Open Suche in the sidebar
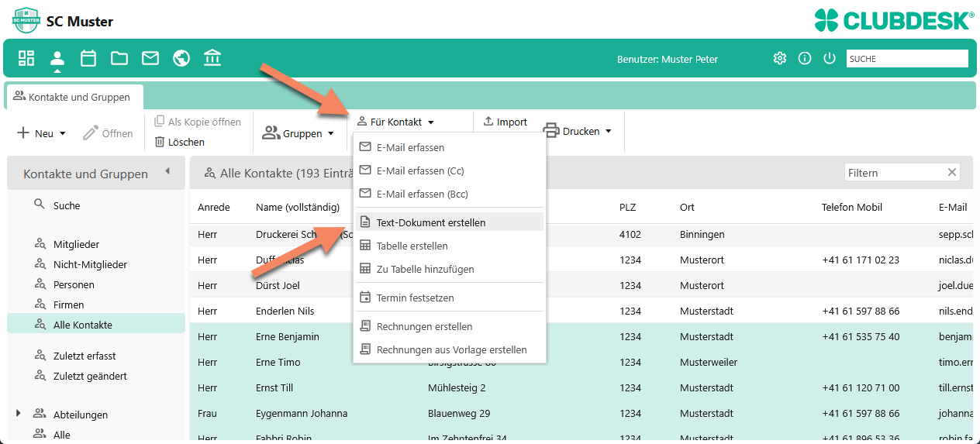This screenshot has height=444, width=980. tap(67, 205)
